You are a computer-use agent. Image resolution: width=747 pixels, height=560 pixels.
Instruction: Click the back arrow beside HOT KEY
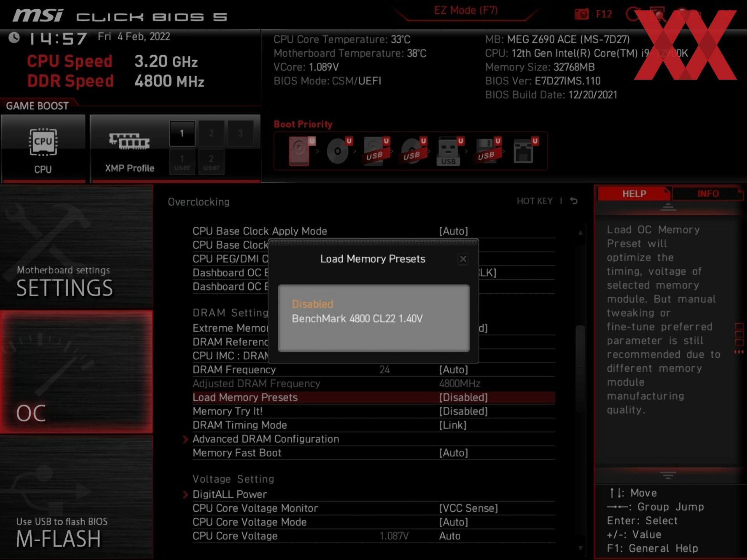pyautogui.click(x=574, y=201)
